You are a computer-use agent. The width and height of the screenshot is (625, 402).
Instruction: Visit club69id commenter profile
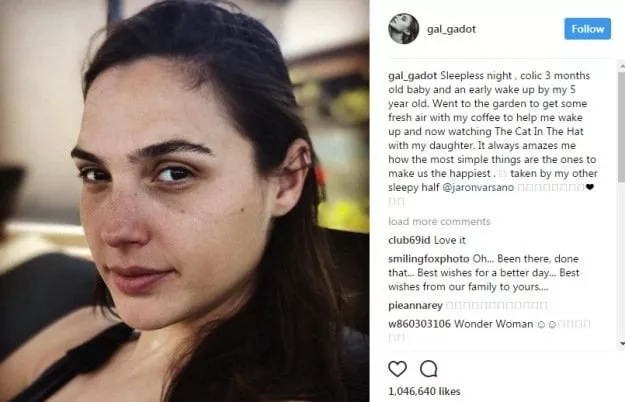point(409,240)
